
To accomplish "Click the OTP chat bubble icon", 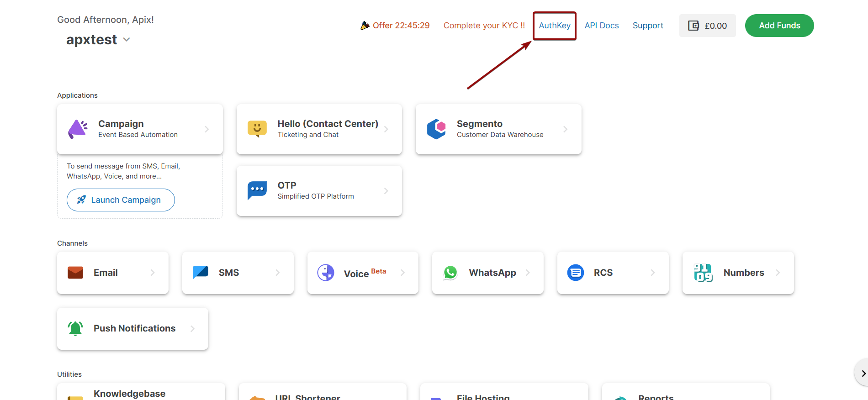I will (x=257, y=190).
